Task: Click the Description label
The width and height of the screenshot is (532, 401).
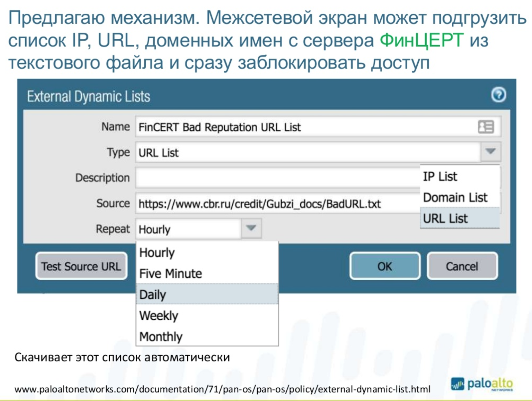Action: (102, 178)
